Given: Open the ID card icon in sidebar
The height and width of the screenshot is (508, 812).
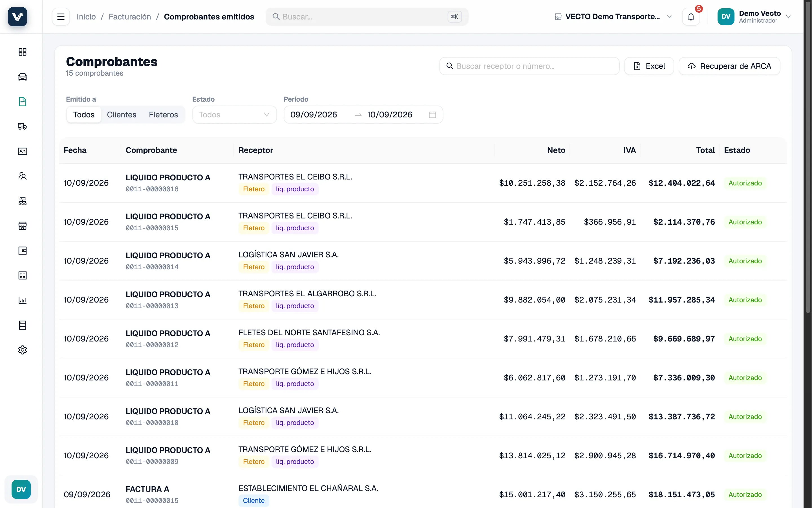Looking at the screenshot, I should 23,151.
